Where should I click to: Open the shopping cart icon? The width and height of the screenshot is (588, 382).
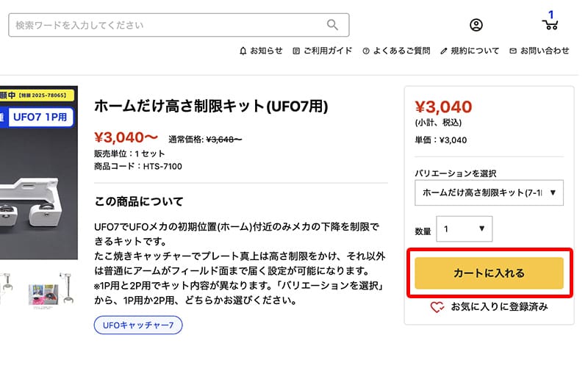(x=550, y=24)
